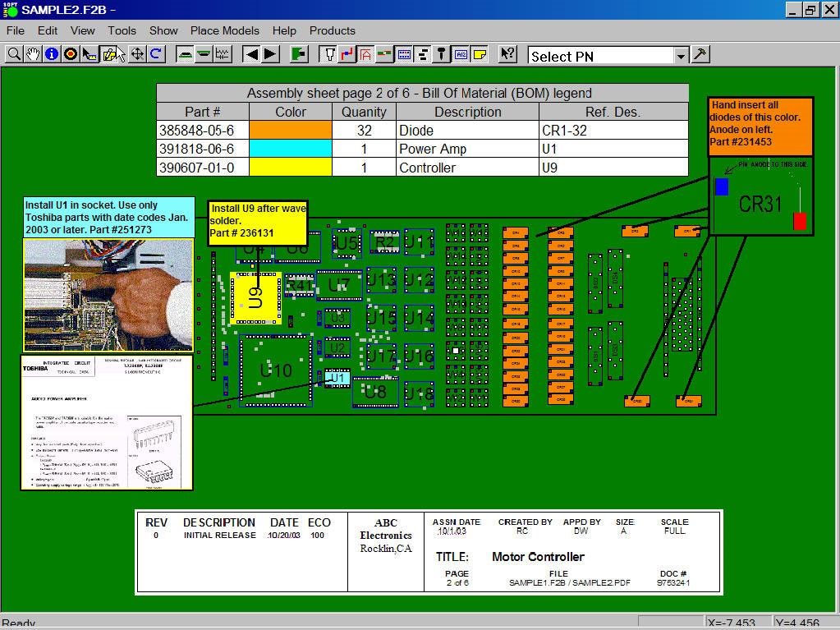The width and height of the screenshot is (840, 630).
Task: Select the magnifier zoom tool
Action: pos(15,55)
